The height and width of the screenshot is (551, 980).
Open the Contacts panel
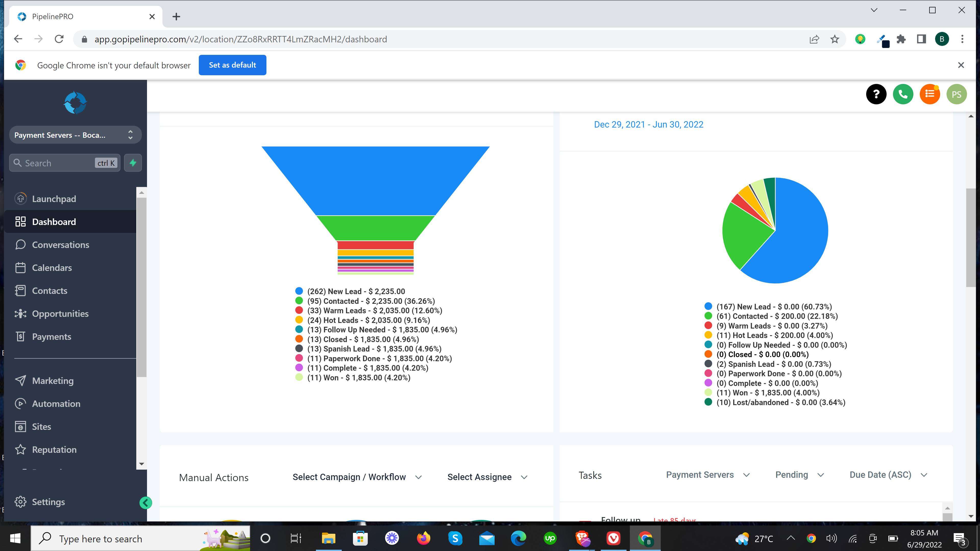point(49,291)
